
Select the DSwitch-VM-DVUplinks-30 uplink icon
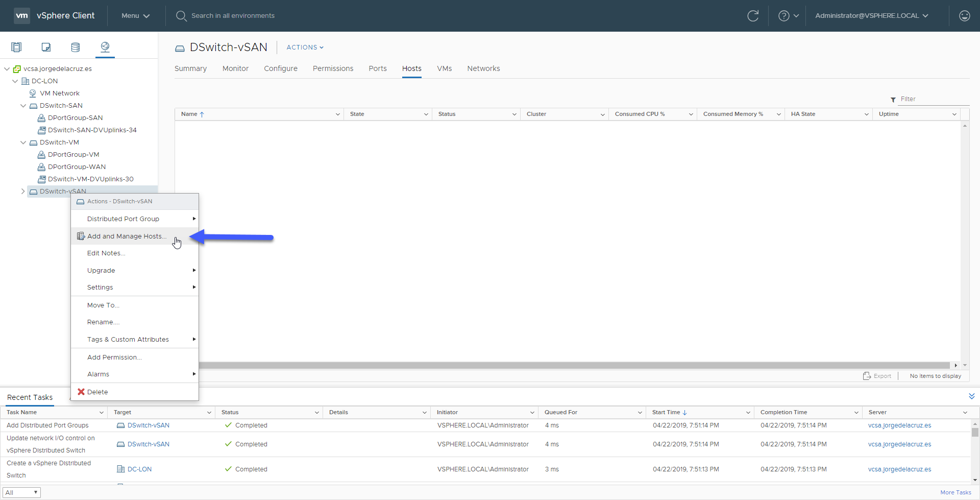click(41, 179)
